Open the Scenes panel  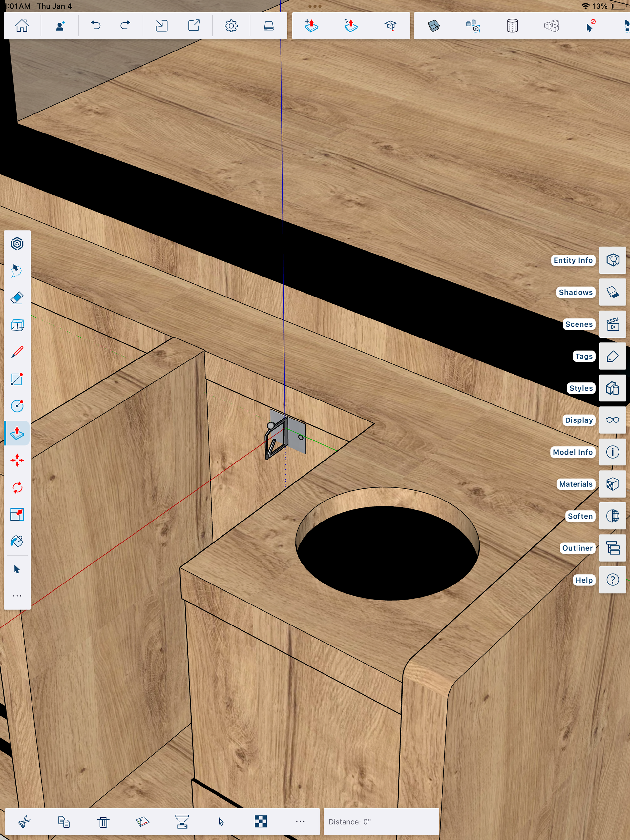pos(612,324)
